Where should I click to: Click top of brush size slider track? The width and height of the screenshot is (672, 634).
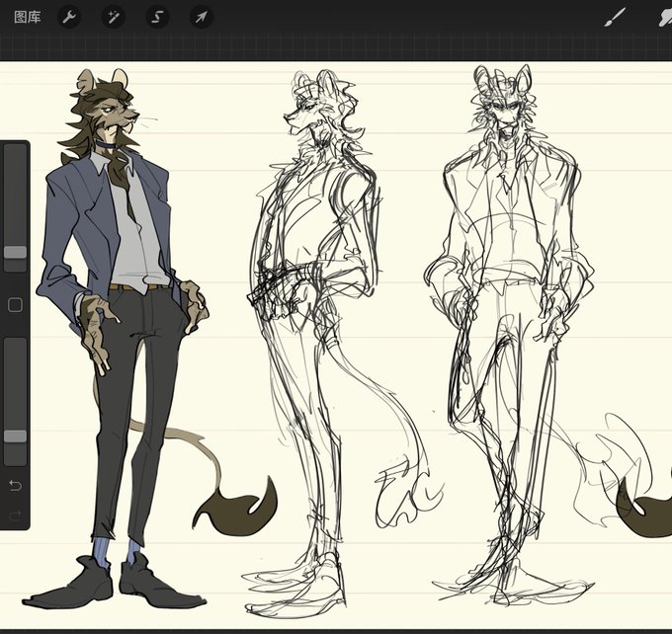tap(16, 150)
